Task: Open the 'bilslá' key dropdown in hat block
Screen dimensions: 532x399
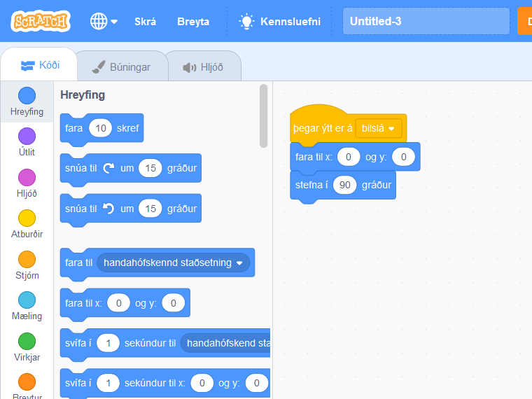Action: coord(378,128)
